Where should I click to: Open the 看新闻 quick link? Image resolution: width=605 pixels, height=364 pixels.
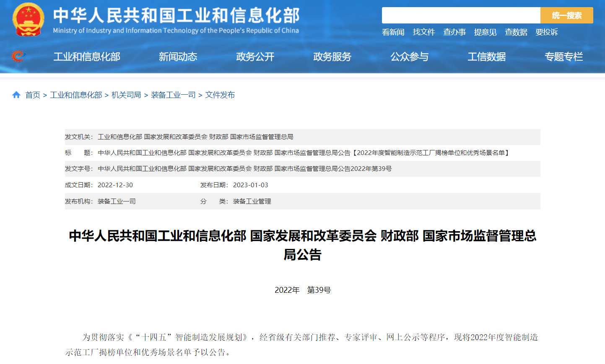tap(393, 32)
